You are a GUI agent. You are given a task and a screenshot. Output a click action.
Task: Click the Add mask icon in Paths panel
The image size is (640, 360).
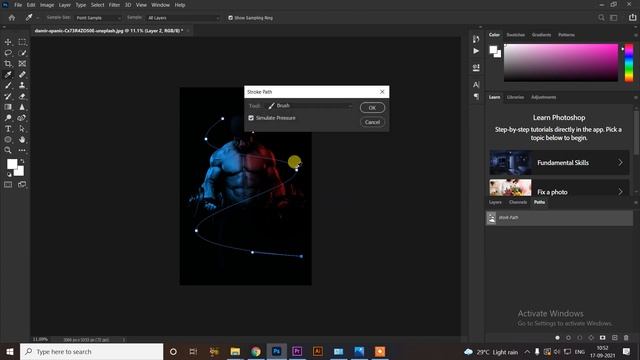coord(602,338)
